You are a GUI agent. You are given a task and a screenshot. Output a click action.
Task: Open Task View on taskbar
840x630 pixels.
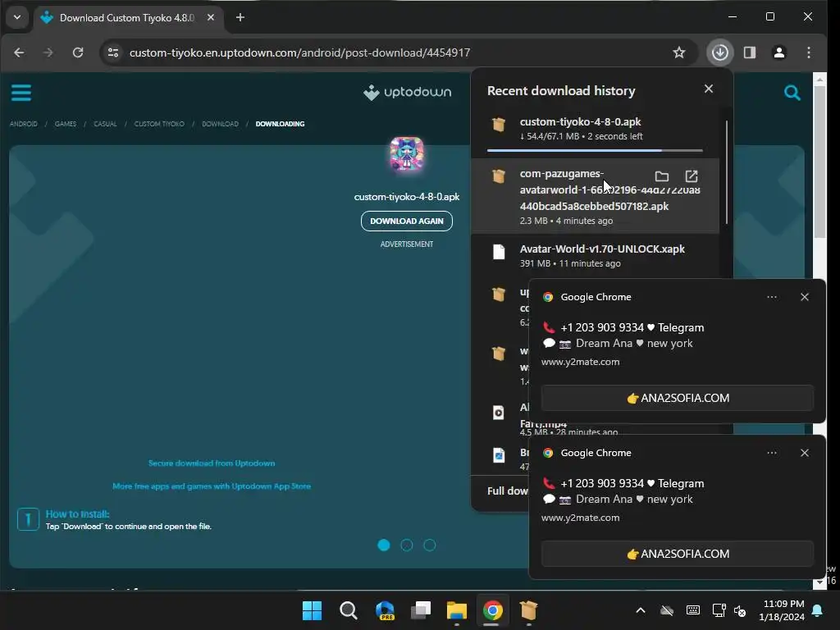421,610
